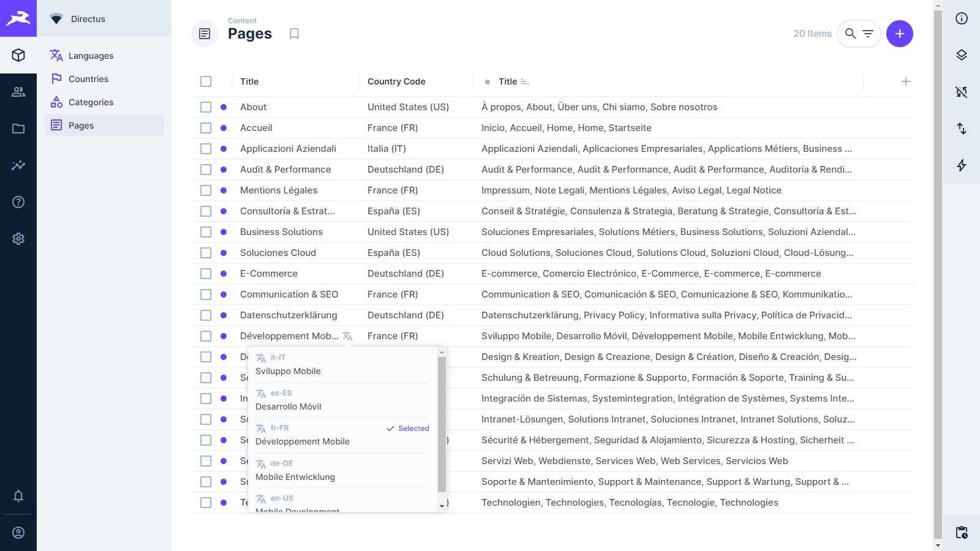Open the current user profile icon

tap(18, 533)
